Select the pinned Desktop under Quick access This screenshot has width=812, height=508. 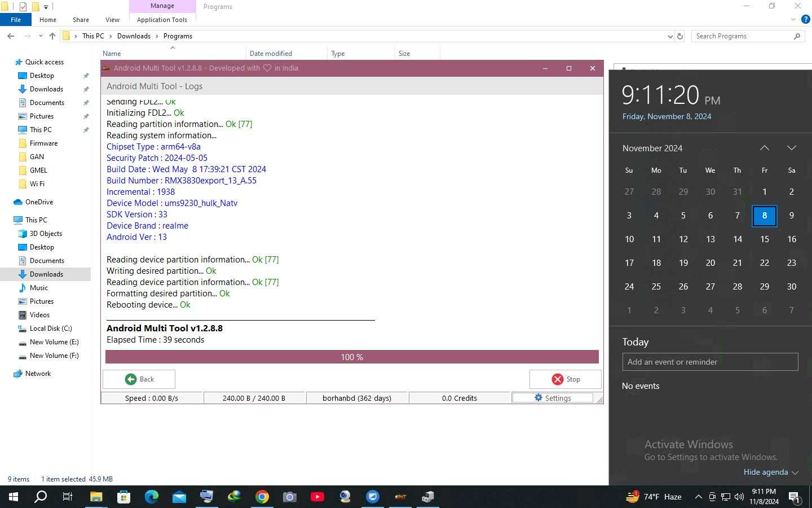tap(42, 76)
